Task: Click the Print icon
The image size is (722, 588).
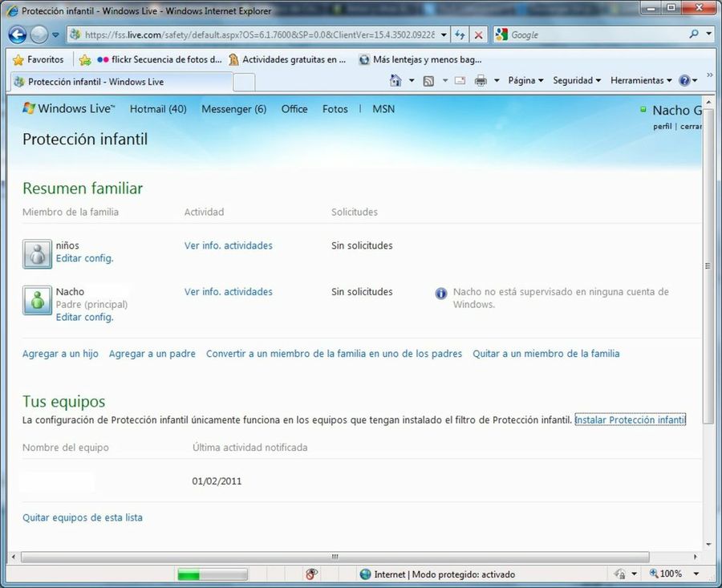Action: pos(480,80)
